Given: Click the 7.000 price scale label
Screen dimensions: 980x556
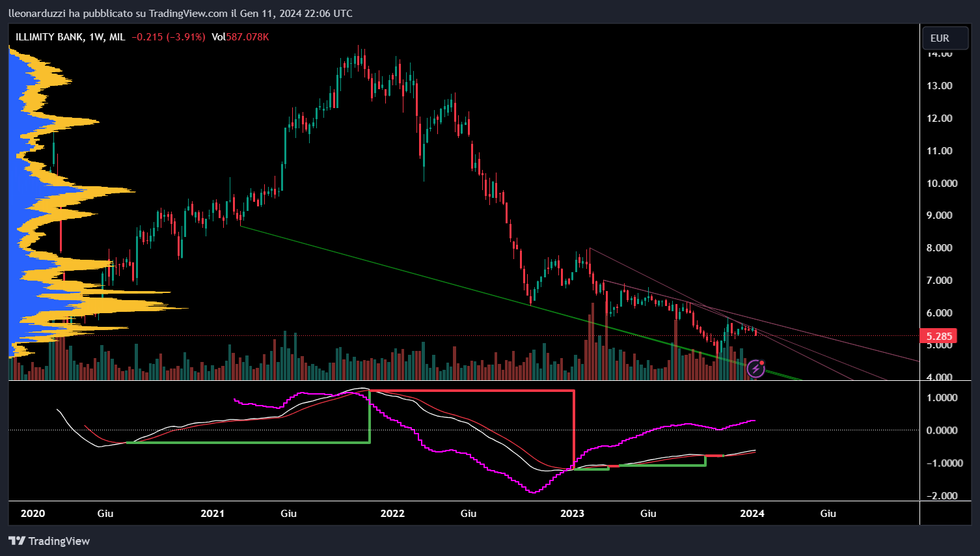Looking at the screenshot, I should [940, 281].
